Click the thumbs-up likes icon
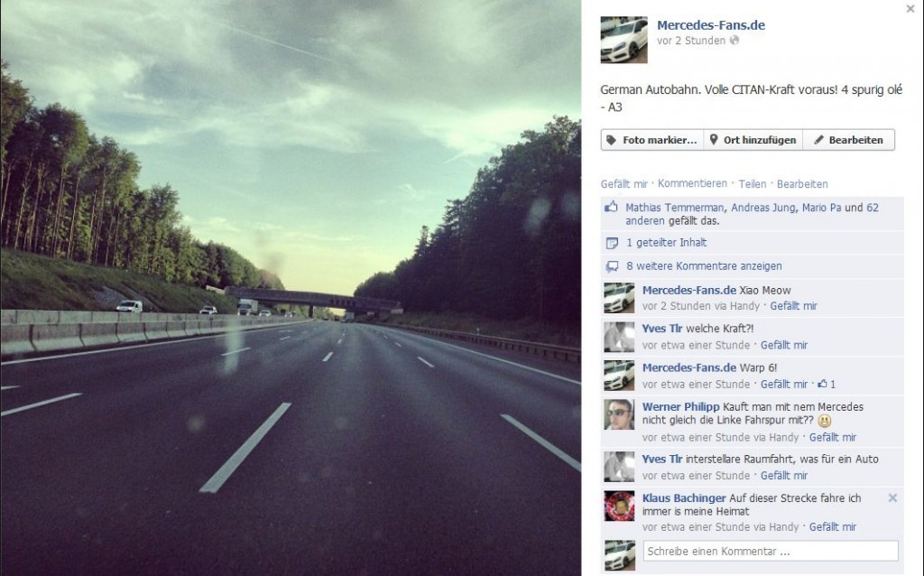This screenshot has width=924, height=576. click(611, 207)
